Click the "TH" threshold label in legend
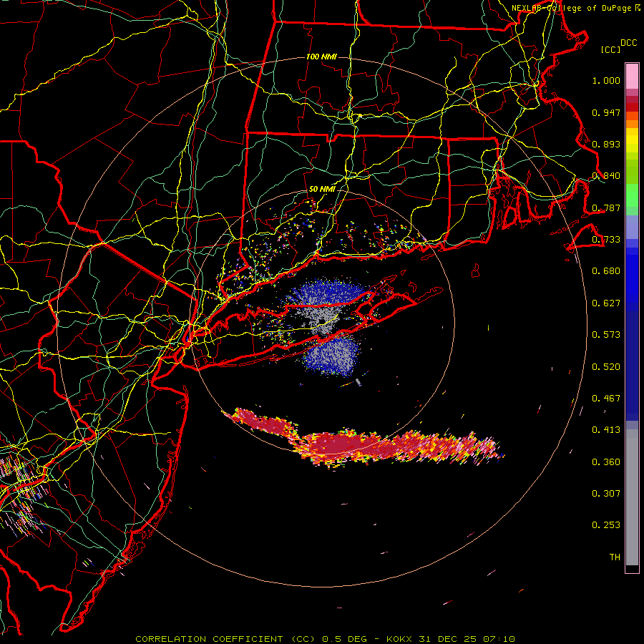Viewport: 644px width, 644px height. point(615,557)
